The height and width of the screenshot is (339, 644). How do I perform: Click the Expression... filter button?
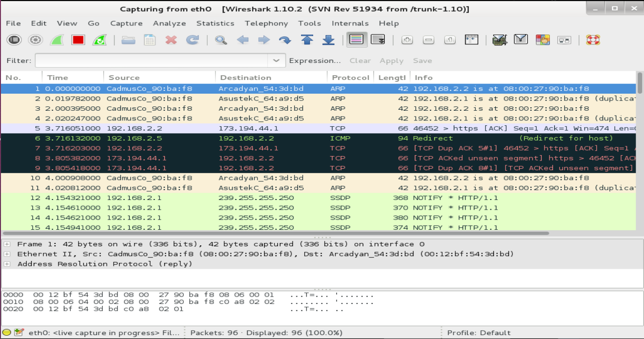pos(315,60)
